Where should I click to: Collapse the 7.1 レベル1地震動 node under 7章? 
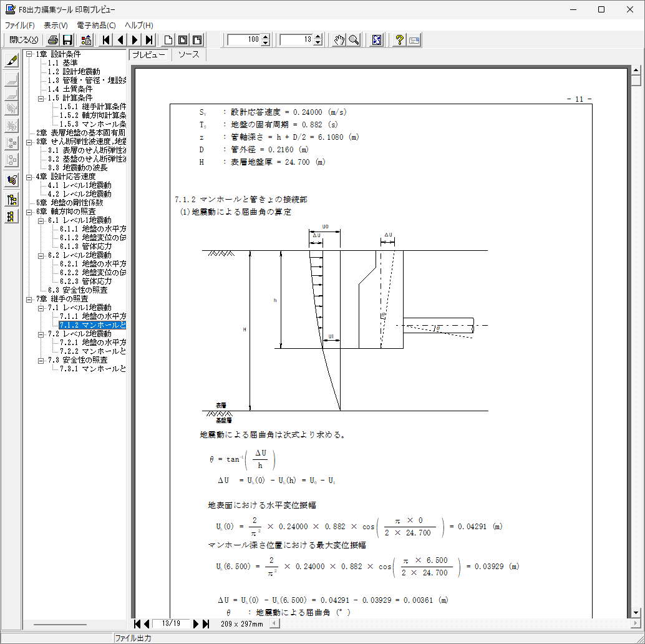41,308
